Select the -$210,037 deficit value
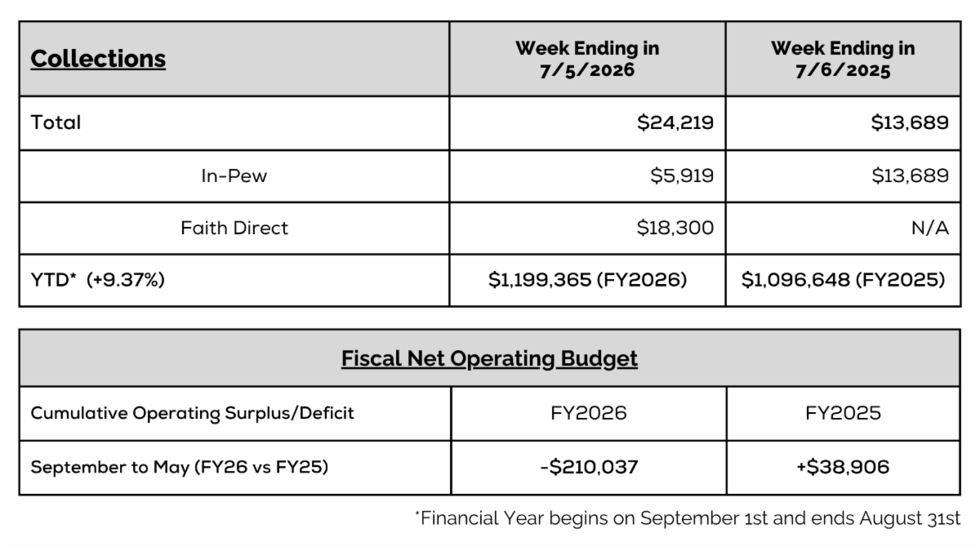The height and width of the screenshot is (551, 980). tap(589, 467)
